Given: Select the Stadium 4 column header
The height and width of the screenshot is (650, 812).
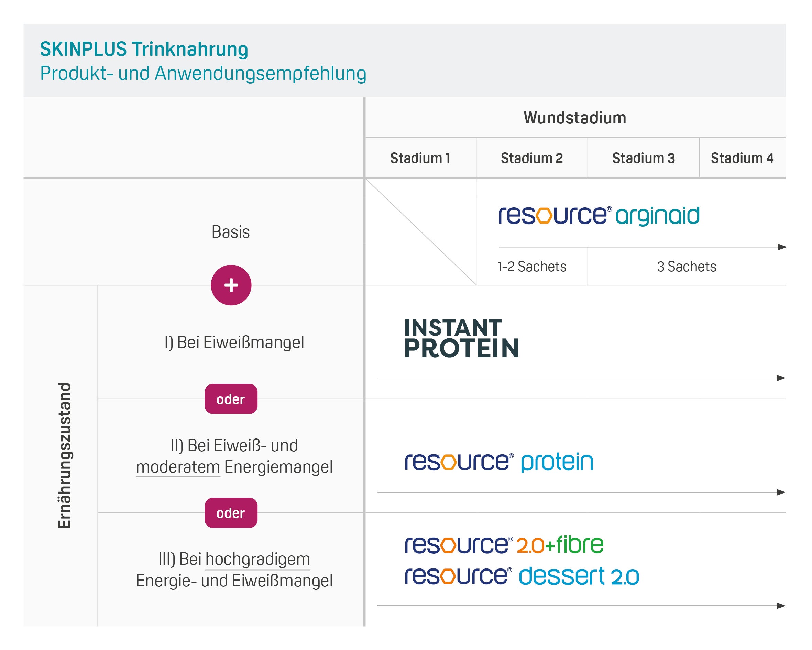Looking at the screenshot, I should (742, 158).
